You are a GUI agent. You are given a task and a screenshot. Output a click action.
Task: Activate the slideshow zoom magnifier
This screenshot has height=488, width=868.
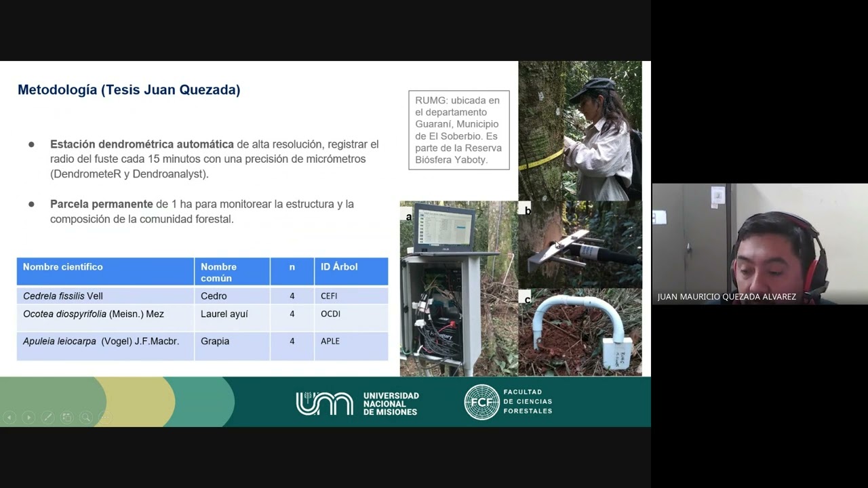[85, 418]
